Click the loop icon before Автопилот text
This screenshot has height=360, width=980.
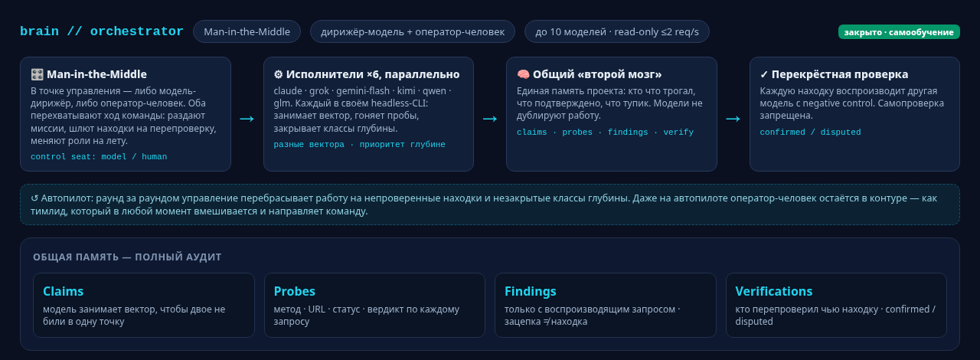[x=34, y=198]
